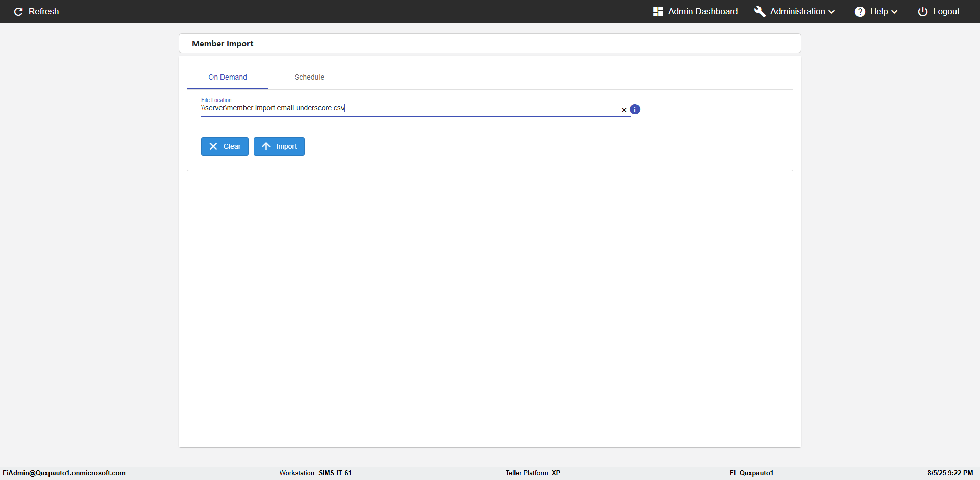Screen dimensions: 980x480
Task: Open the Administration menu label
Action: coord(797,11)
